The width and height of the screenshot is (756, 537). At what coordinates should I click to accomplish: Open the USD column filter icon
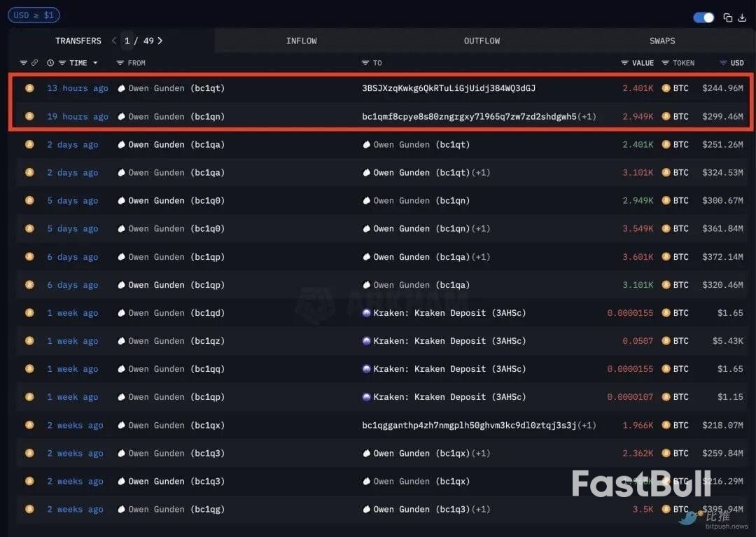723,63
